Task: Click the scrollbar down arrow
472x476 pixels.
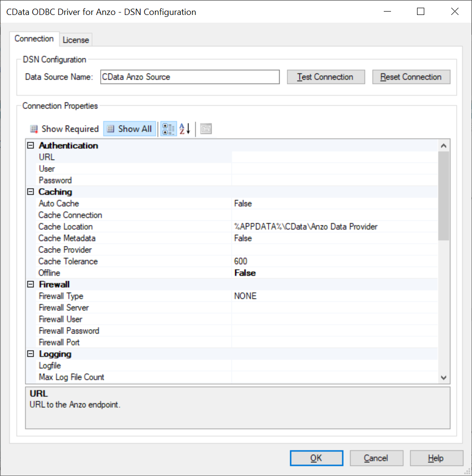Action: pos(443,377)
